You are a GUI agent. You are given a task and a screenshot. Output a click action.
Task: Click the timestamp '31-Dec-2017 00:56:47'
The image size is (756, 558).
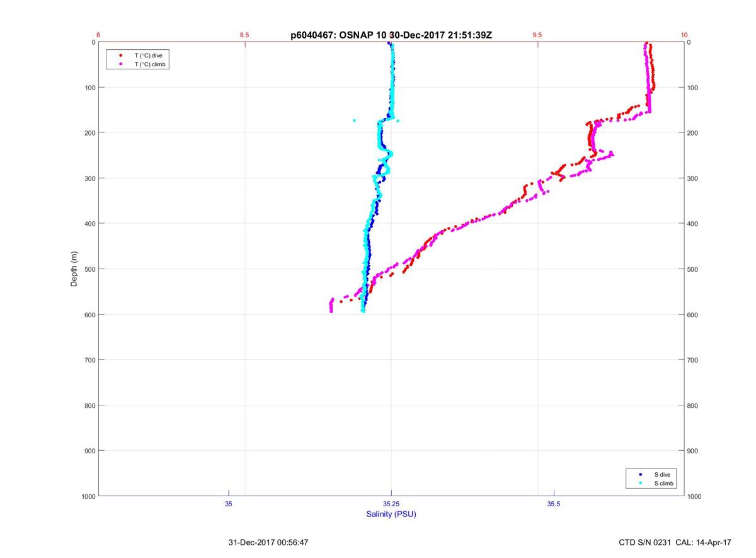pos(268,542)
